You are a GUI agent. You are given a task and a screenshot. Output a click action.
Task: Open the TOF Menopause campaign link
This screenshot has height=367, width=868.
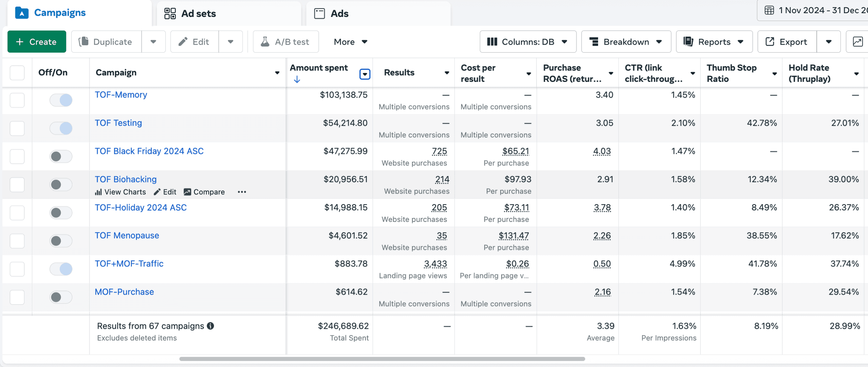click(x=127, y=235)
